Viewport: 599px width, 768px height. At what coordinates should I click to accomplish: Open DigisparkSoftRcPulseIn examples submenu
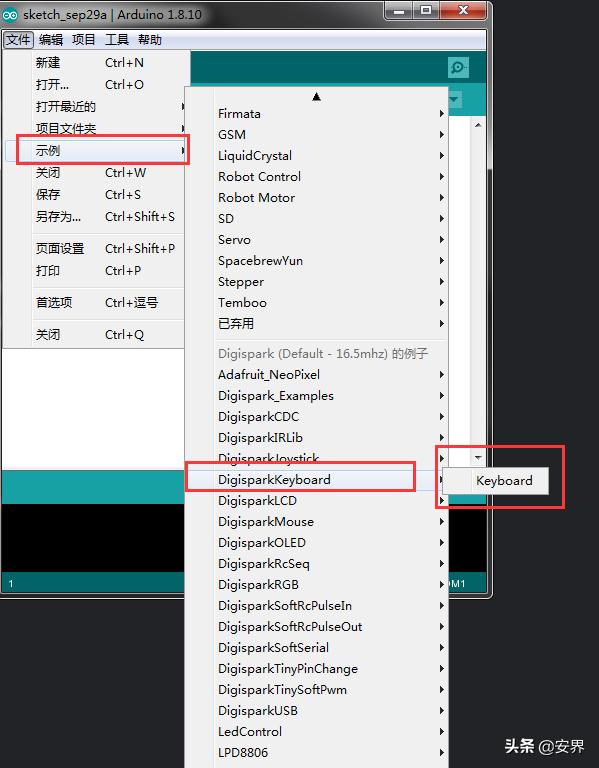click(316, 606)
